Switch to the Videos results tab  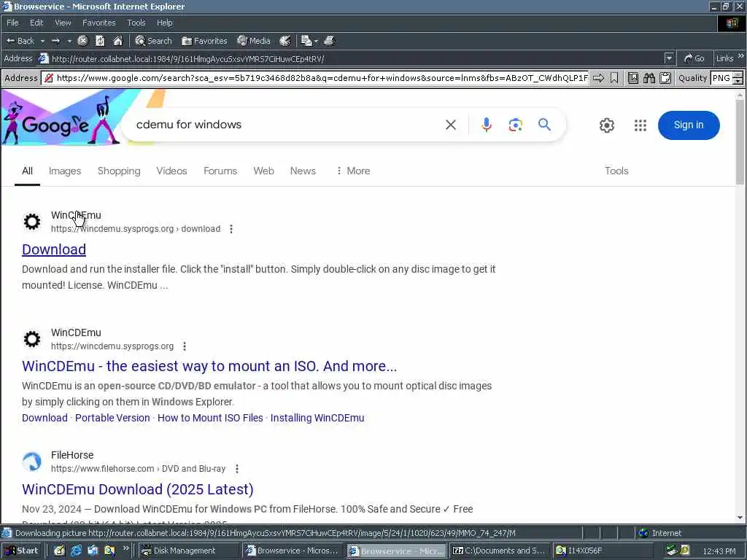pos(171,171)
